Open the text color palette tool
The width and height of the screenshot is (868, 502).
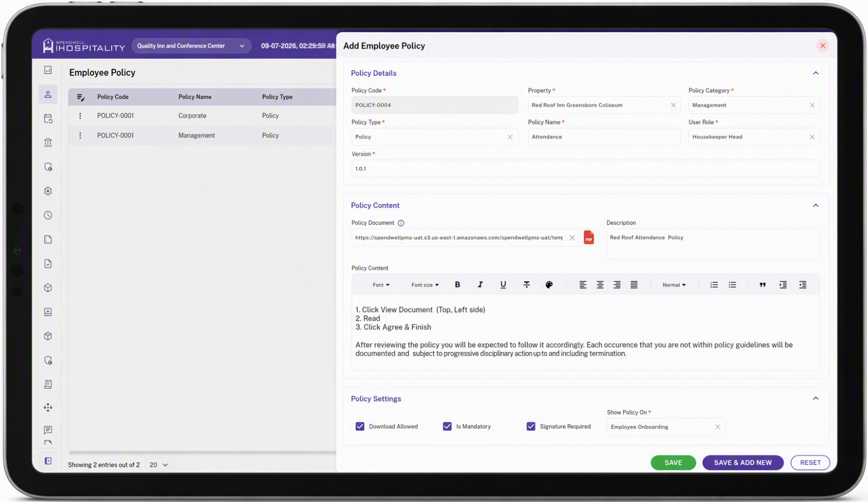[x=549, y=285]
